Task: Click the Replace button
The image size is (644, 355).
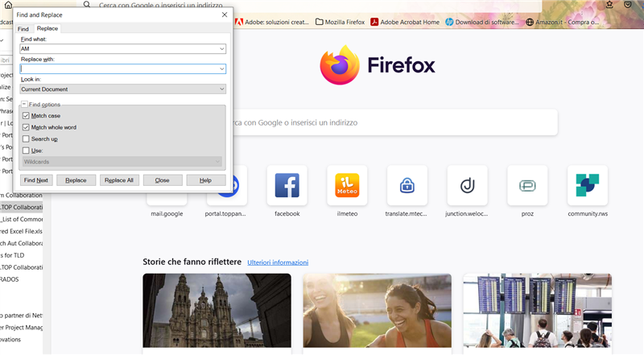Action: click(x=76, y=180)
